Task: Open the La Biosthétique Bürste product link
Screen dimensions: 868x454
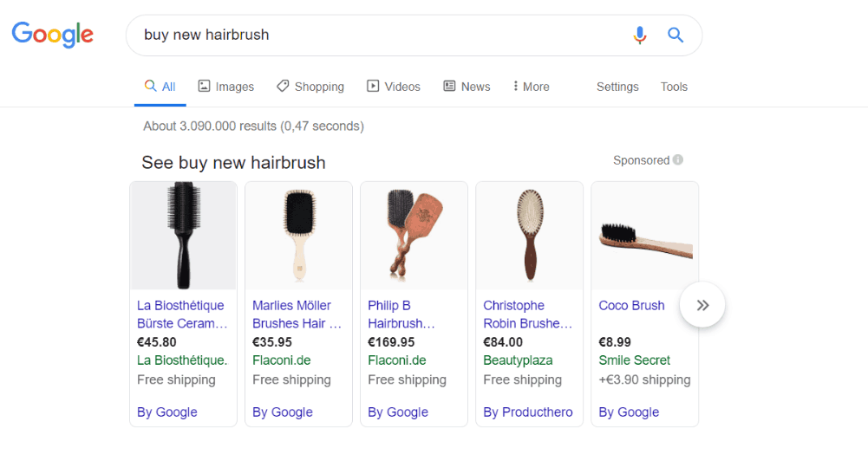Action: (x=182, y=315)
